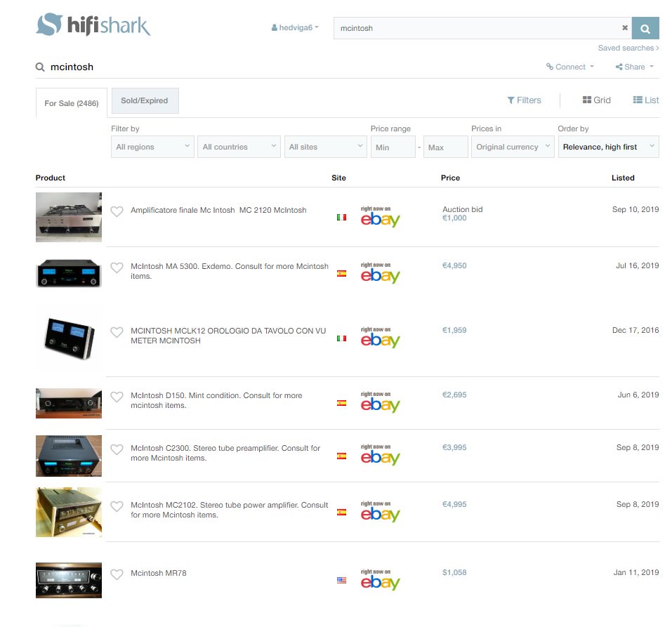The height and width of the screenshot is (627, 672).
Task: Switch to Grid view
Action: [597, 100]
